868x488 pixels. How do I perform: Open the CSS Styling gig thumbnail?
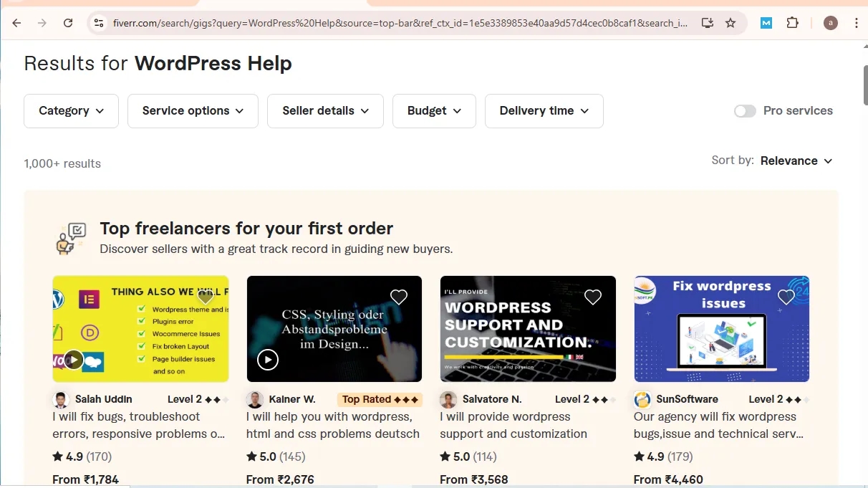click(x=334, y=329)
